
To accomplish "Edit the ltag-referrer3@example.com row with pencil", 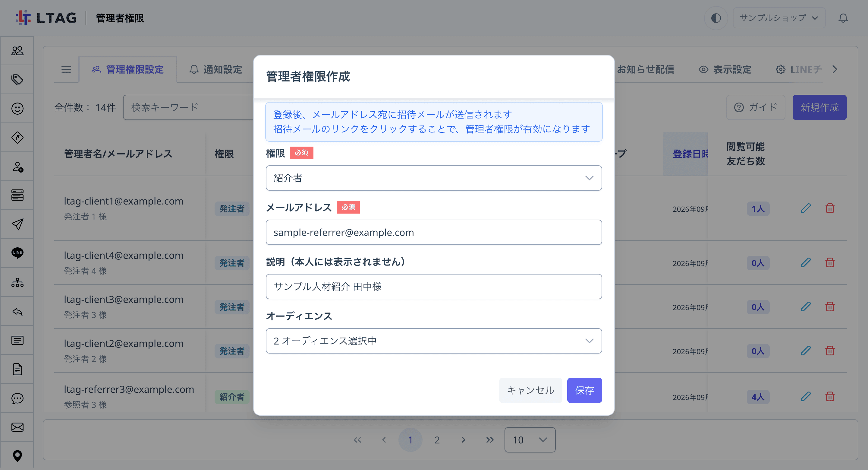I will (x=805, y=396).
